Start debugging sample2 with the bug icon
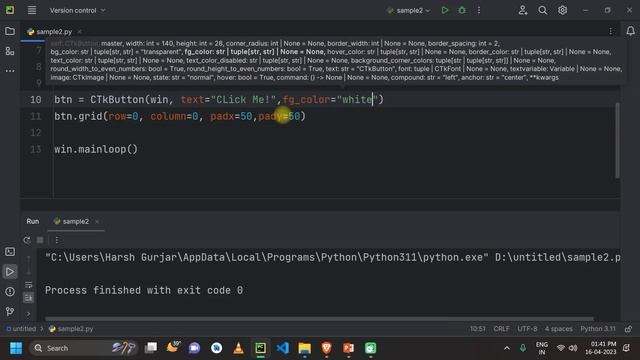 [x=462, y=10]
